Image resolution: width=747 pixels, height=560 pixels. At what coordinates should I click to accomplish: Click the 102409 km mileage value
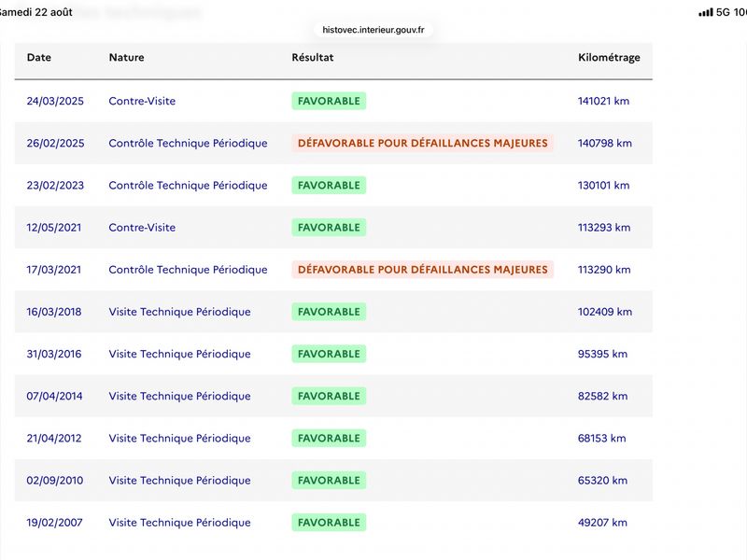[x=605, y=312]
